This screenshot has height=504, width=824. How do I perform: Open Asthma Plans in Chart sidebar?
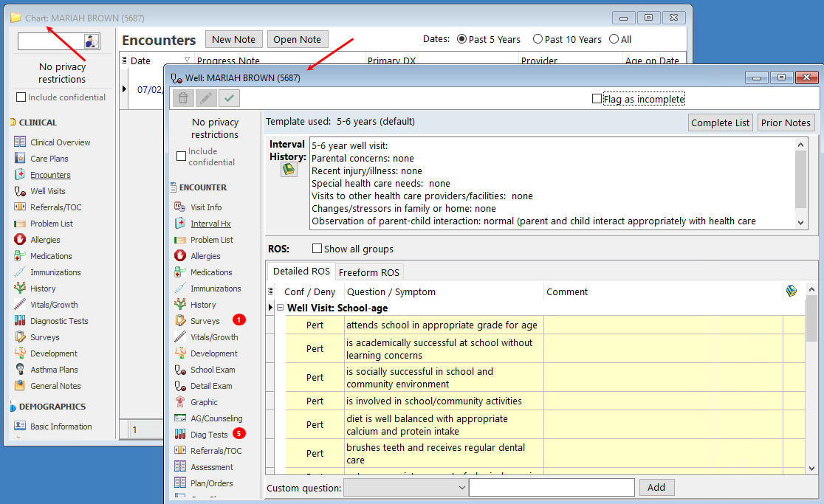[x=54, y=370]
